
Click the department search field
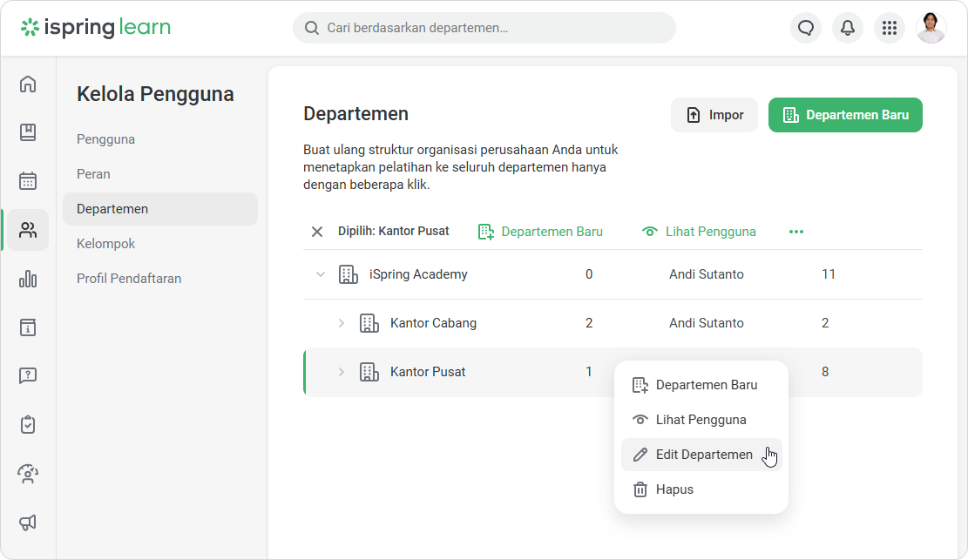[x=484, y=28]
